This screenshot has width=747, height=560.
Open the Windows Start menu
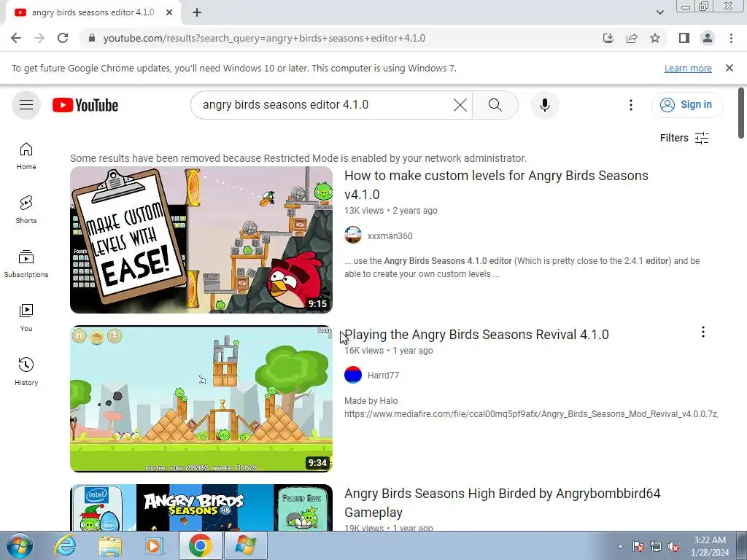[19, 545]
